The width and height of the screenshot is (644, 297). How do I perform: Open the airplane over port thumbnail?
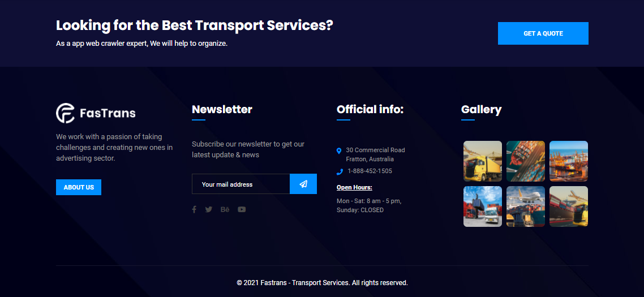point(526,206)
